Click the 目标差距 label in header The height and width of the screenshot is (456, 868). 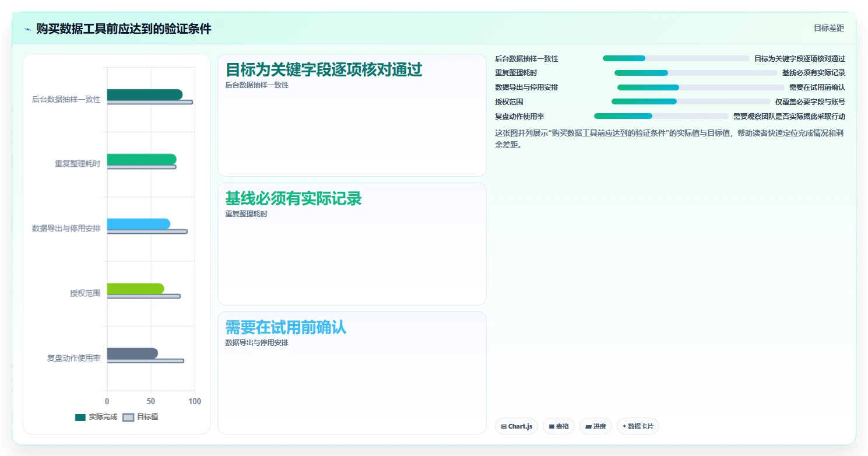(828, 28)
